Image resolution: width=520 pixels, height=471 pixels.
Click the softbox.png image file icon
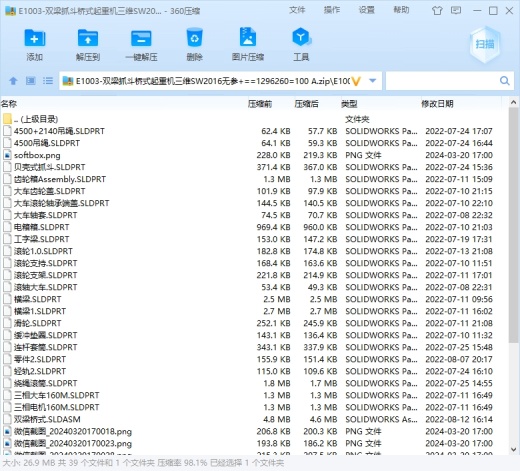(x=7, y=155)
